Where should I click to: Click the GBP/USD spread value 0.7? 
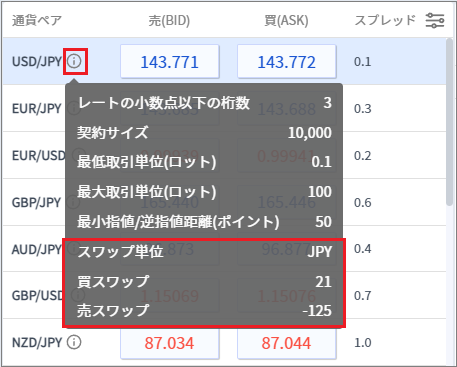click(x=363, y=296)
